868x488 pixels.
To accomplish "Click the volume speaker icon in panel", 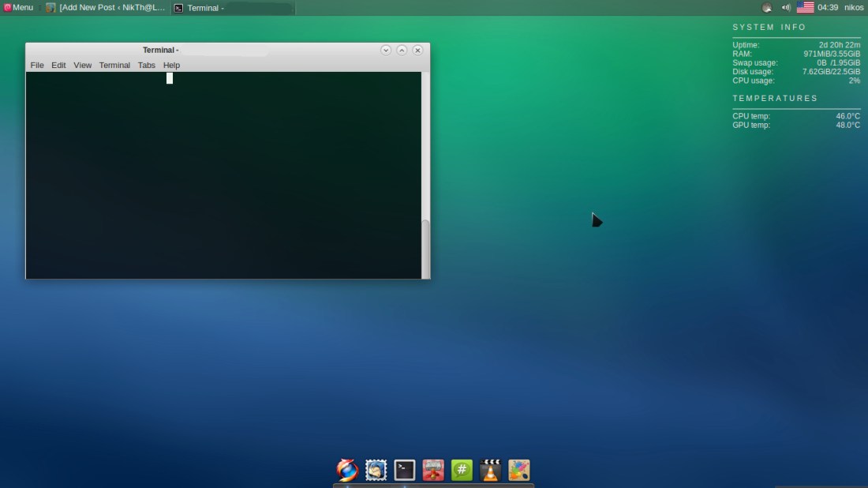I will (x=786, y=7).
